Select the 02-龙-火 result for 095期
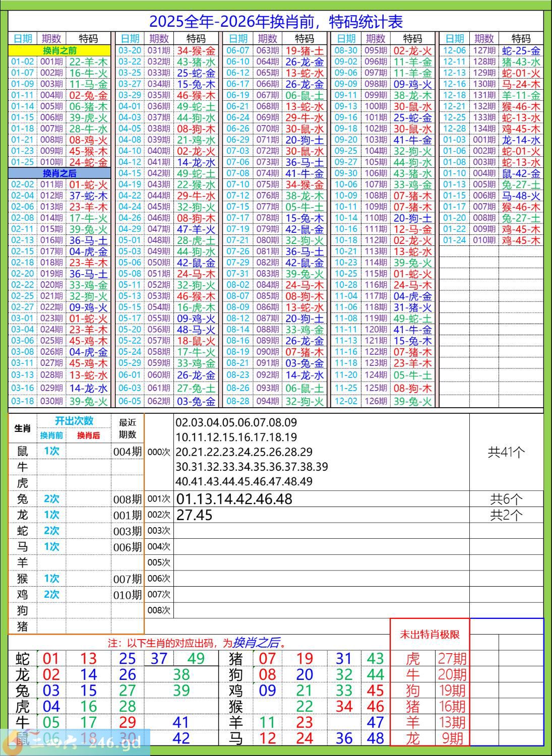The width and height of the screenshot is (552, 756). click(412, 50)
